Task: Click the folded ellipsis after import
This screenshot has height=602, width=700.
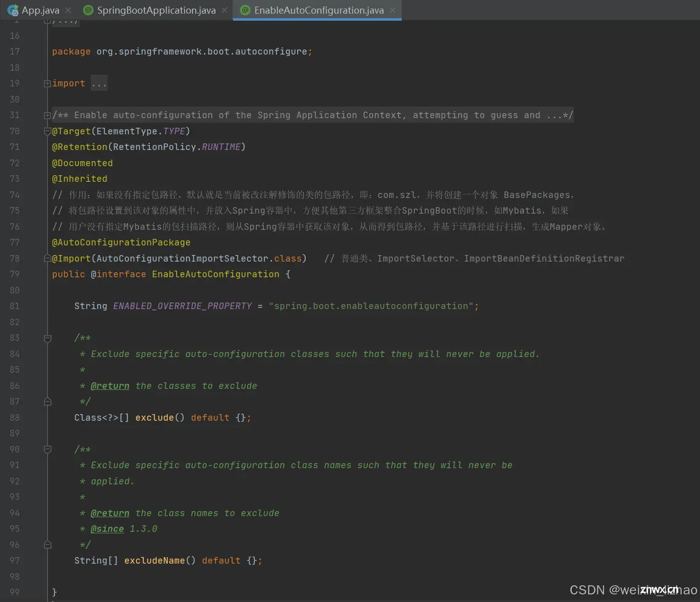Action: pos(99,83)
